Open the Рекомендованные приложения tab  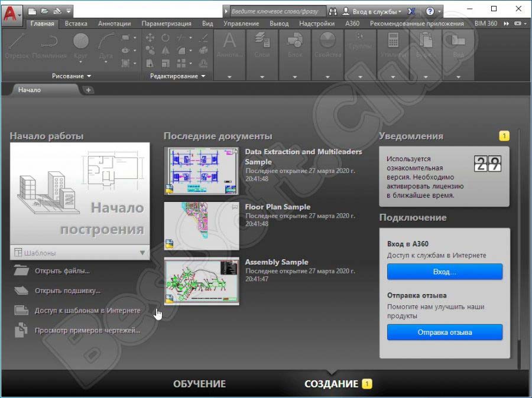coord(417,24)
